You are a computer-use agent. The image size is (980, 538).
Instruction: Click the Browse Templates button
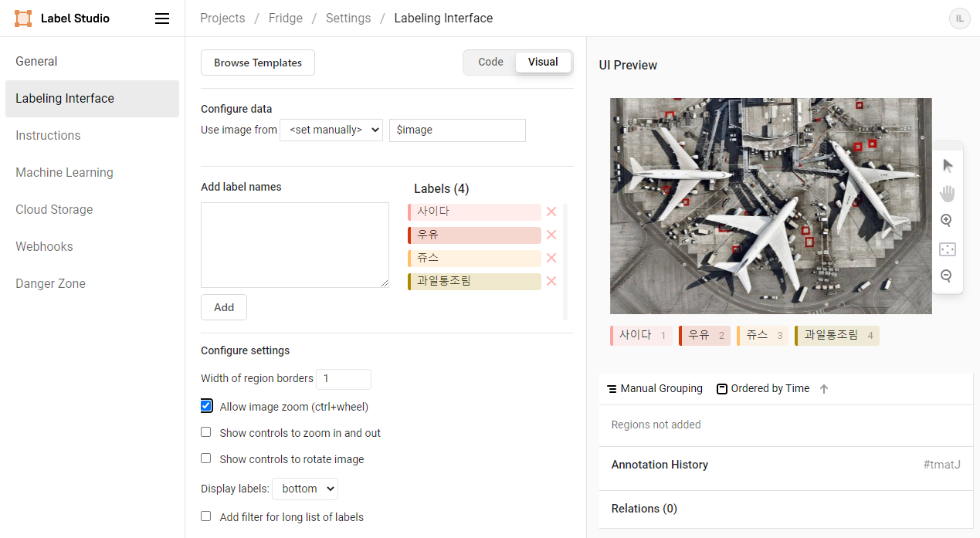point(258,63)
